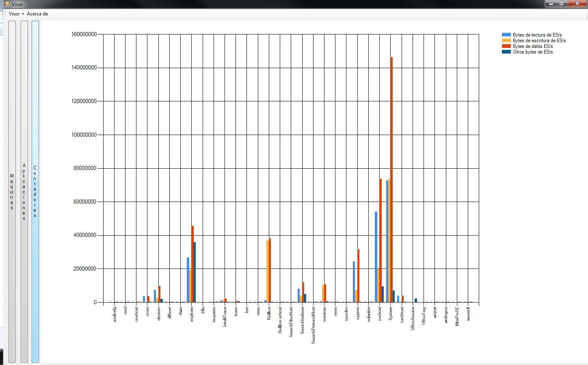
Task: Click legend text 'Bytes de escritura de ES/s'
Action: coord(539,41)
